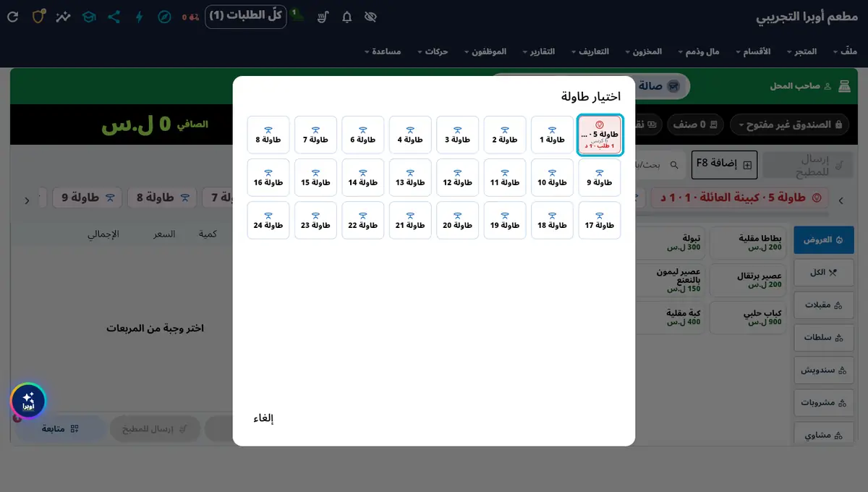Click the متابعة button at the bottom
Viewport: 868px width, 492px height.
coord(61,429)
